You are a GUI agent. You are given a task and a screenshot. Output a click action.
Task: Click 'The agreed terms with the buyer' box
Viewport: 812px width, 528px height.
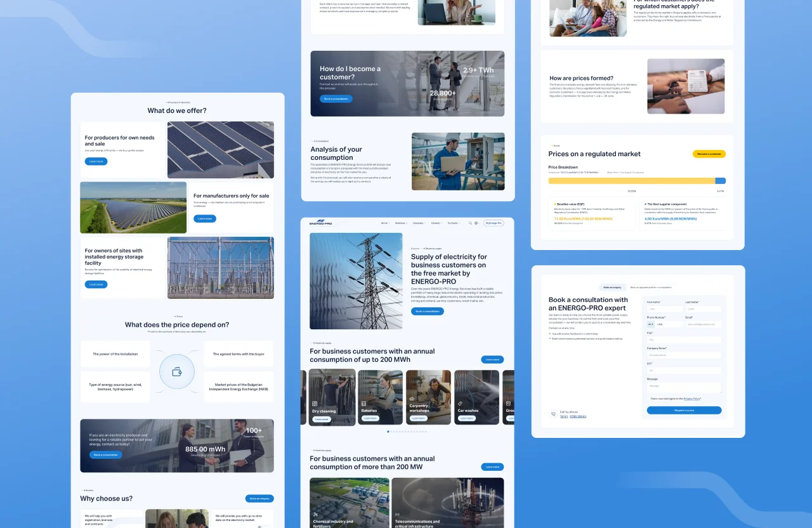click(x=239, y=354)
